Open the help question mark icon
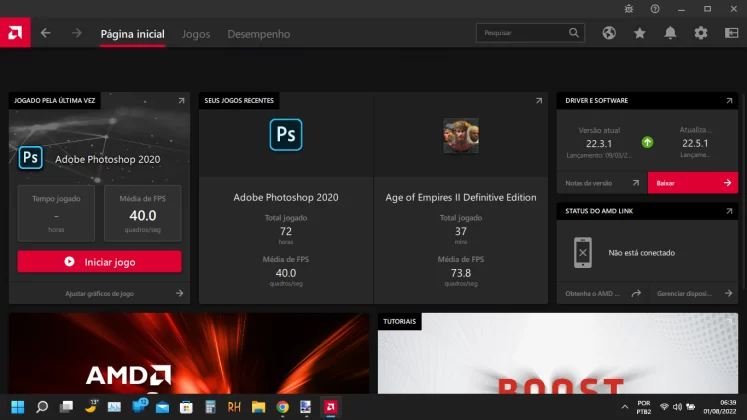The image size is (747, 420). (x=655, y=9)
